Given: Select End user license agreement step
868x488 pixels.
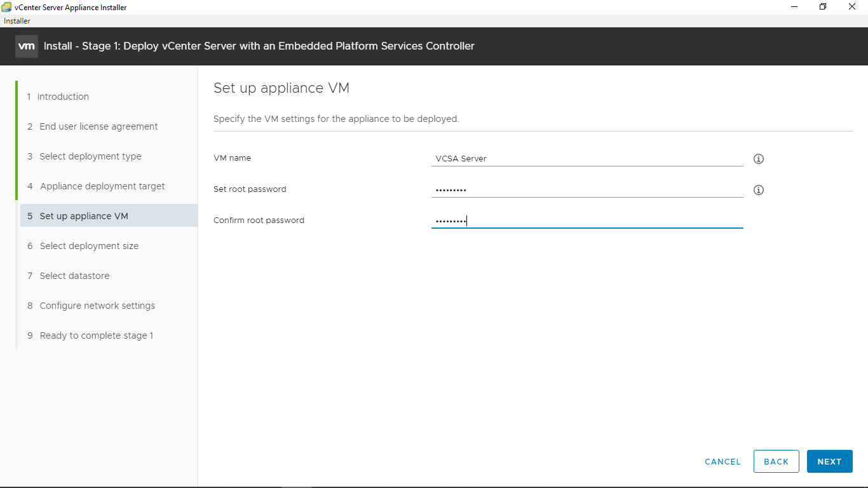Looking at the screenshot, I should click(98, 126).
